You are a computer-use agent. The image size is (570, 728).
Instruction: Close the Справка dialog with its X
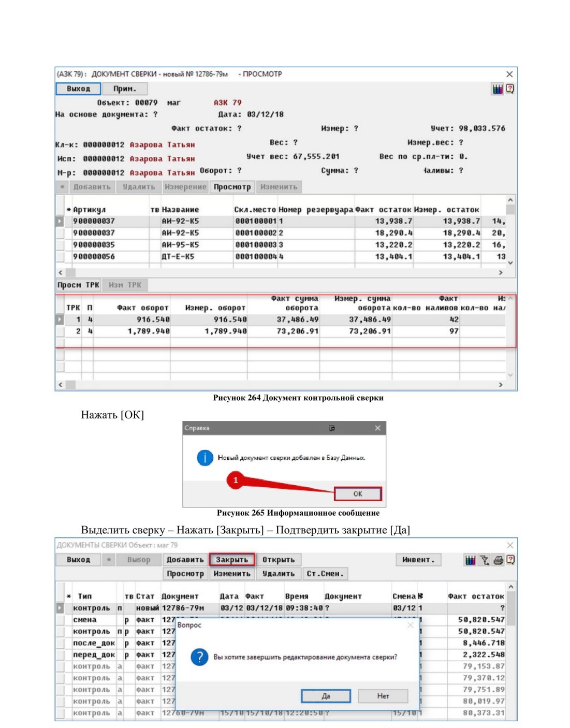point(377,428)
